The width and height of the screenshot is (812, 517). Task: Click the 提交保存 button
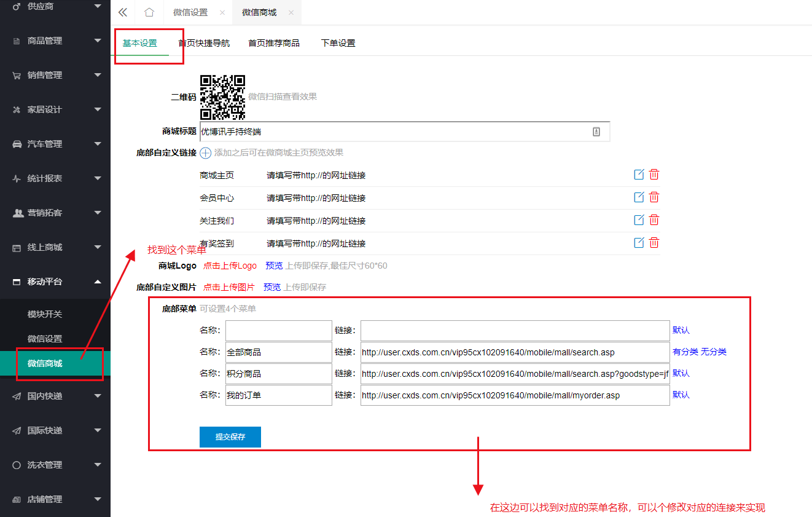pyautogui.click(x=230, y=437)
